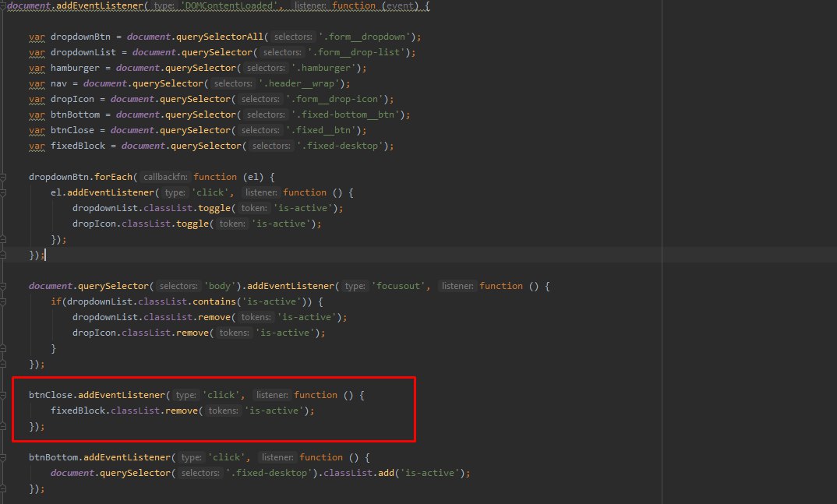Image resolution: width=837 pixels, height=504 pixels.
Task: Click 'toggle' on the dropdownList.classList line
Action: [x=214, y=208]
